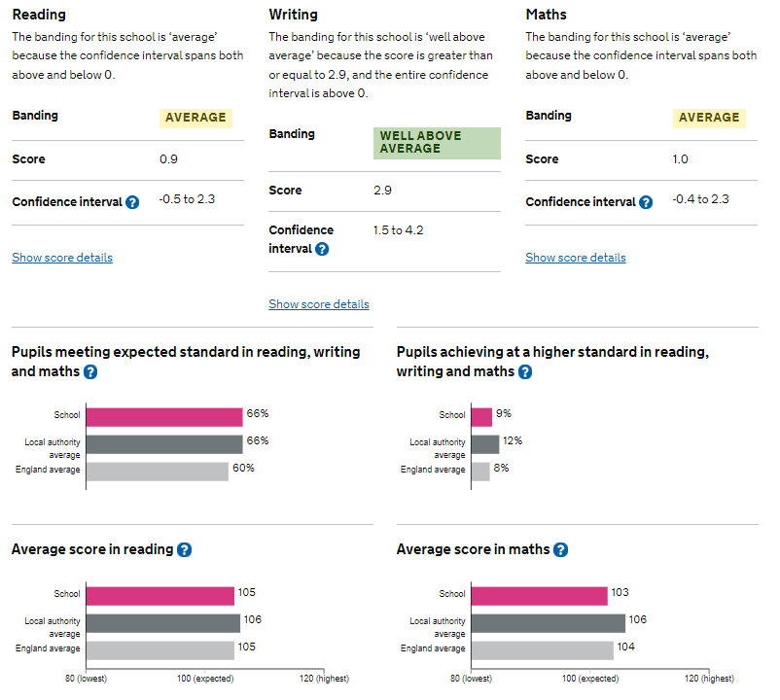Click help icon for pupils meeting expected standard
The width and height of the screenshot is (780, 700).
90,372
